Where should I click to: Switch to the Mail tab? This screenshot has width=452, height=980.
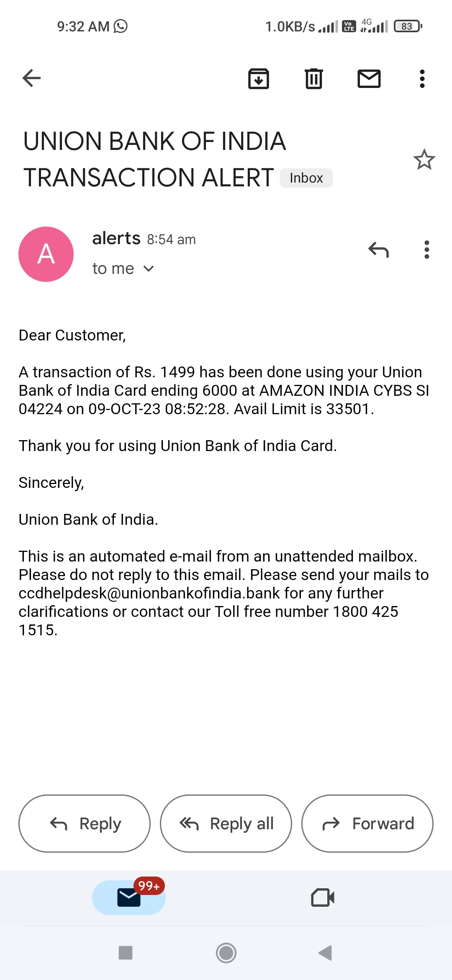[x=129, y=897]
